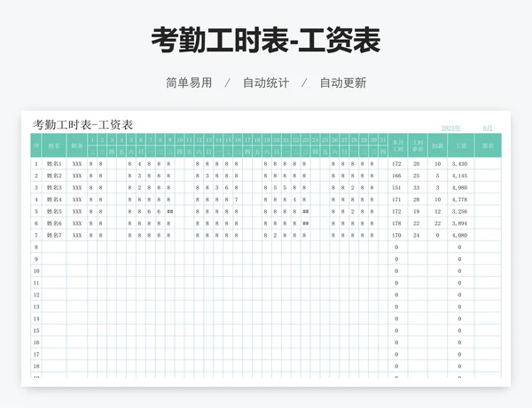Viewport: 532px width, 408px height.
Task: Click day 17 in the header row
Action: pyautogui.click(x=247, y=140)
